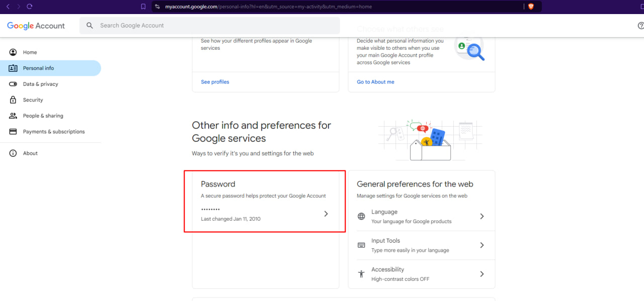Follow the Go to About me link
The image size is (644, 301).
[x=375, y=82]
